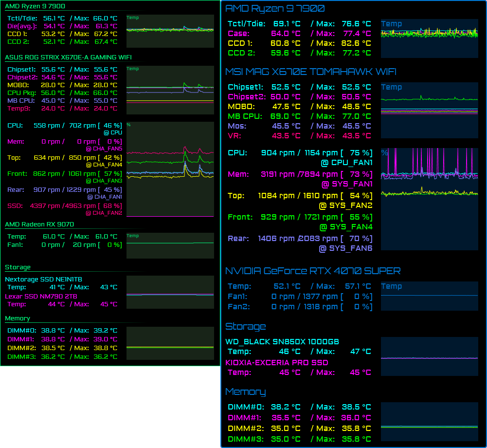The image size is (487, 448).
Task: Click the @ CPU_FAN1 header label
Action: (x=346, y=163)
